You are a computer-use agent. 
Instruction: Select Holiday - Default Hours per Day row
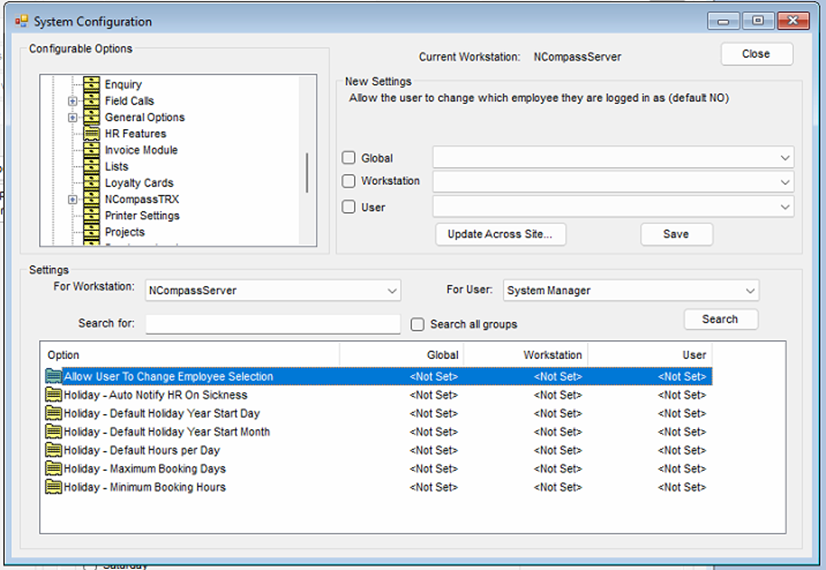(379, 450)
